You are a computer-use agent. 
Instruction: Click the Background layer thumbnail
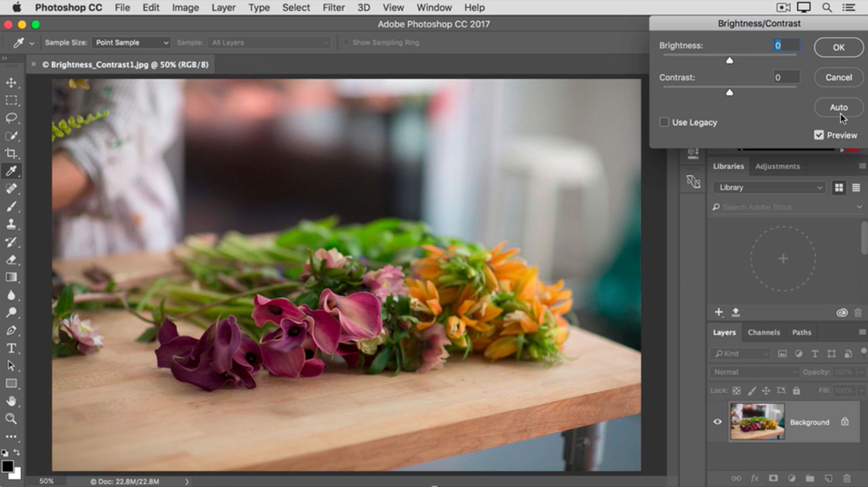pos(757,421)
